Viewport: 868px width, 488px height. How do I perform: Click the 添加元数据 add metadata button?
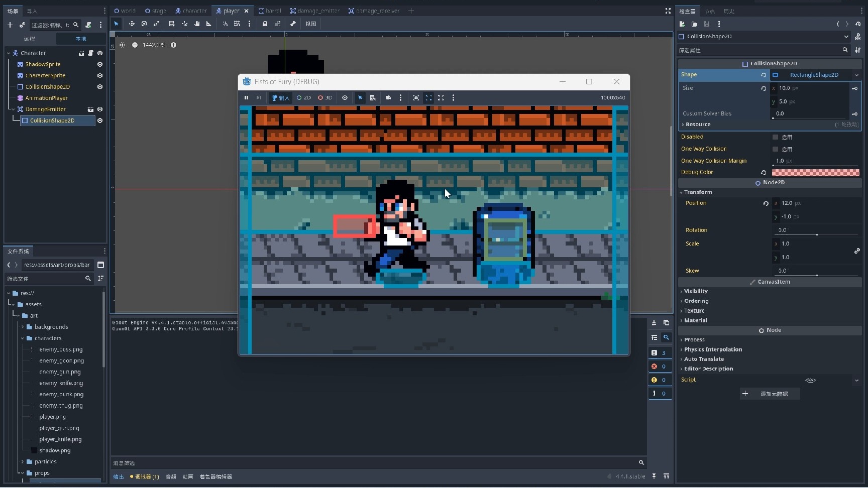[x=770, y=394]
